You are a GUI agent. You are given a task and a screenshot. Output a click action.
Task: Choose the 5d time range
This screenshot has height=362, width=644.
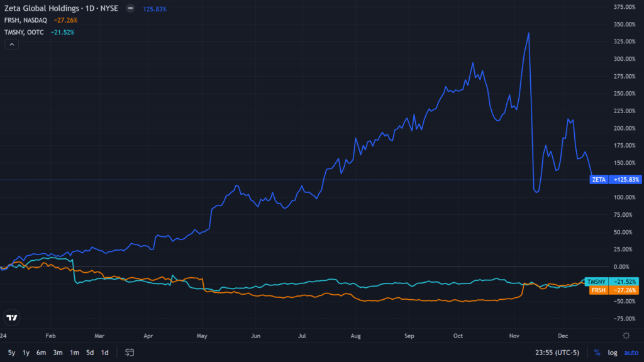coord(91,353)
